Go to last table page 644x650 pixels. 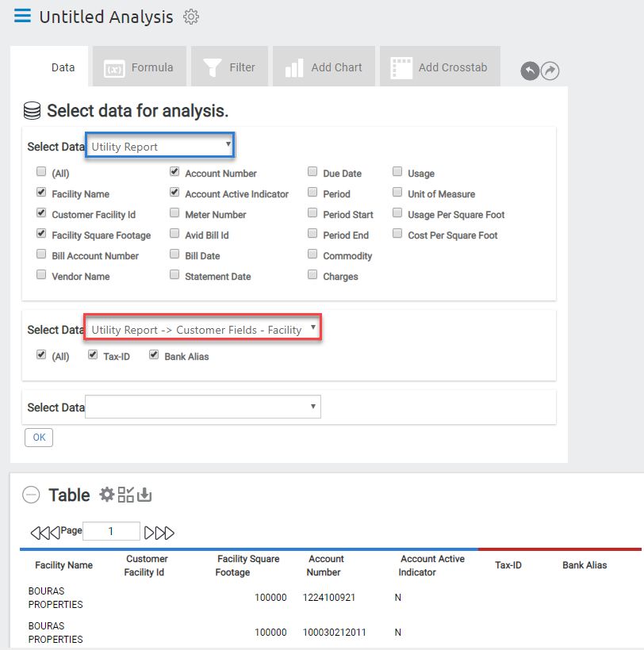164,533
